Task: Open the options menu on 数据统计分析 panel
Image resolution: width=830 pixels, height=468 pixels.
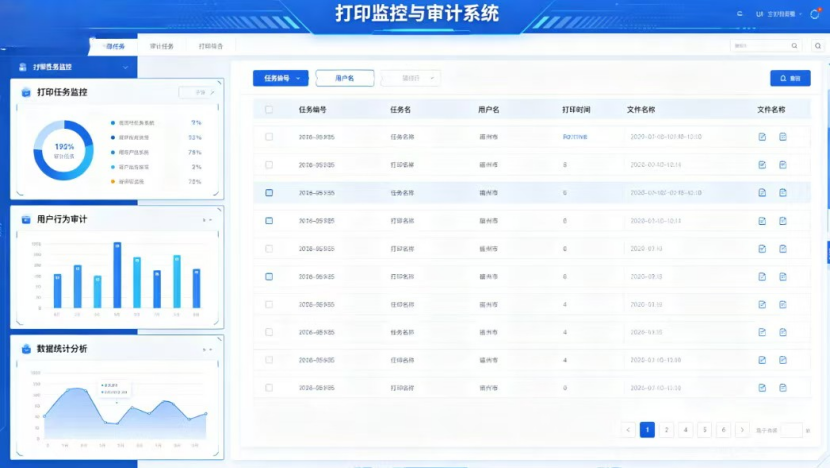Action: pyautogui.click(x=208, y=349)
